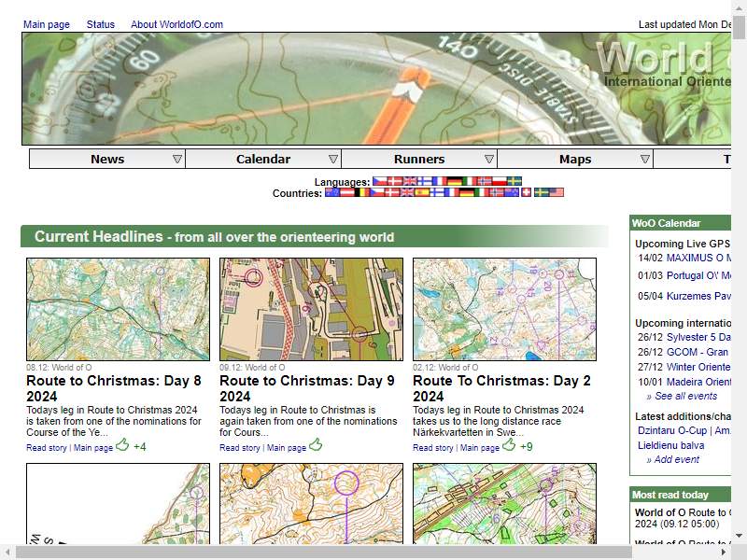Open About WorldofO.com link
Viewport: 747px width, 560px height.
176,24
